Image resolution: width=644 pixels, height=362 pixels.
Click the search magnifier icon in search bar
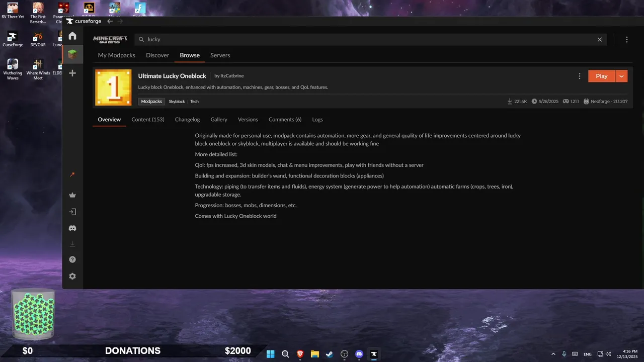(x=141, y=39)
